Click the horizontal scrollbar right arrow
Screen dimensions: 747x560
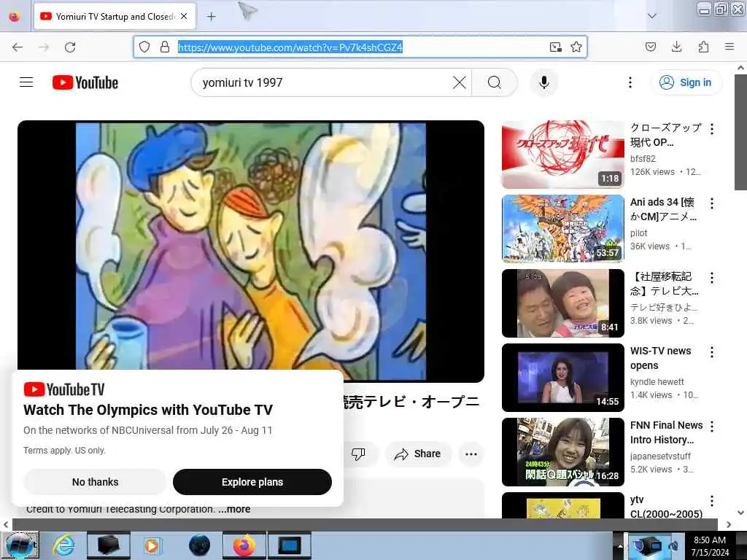(x=729, y=524)
